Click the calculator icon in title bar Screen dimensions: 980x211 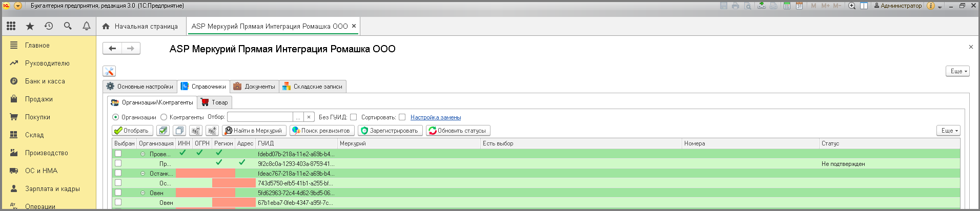(x=787, y=6)
